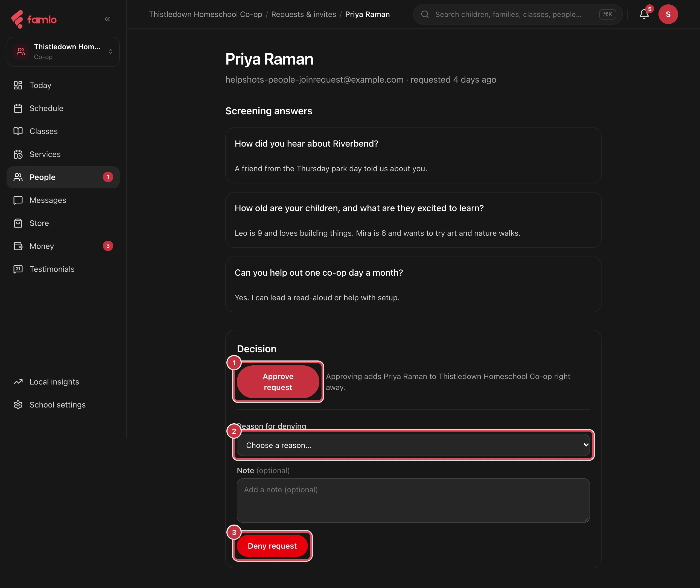Focus the search children, families field
Screen dimensions: 700x588
tap(517, 14)
